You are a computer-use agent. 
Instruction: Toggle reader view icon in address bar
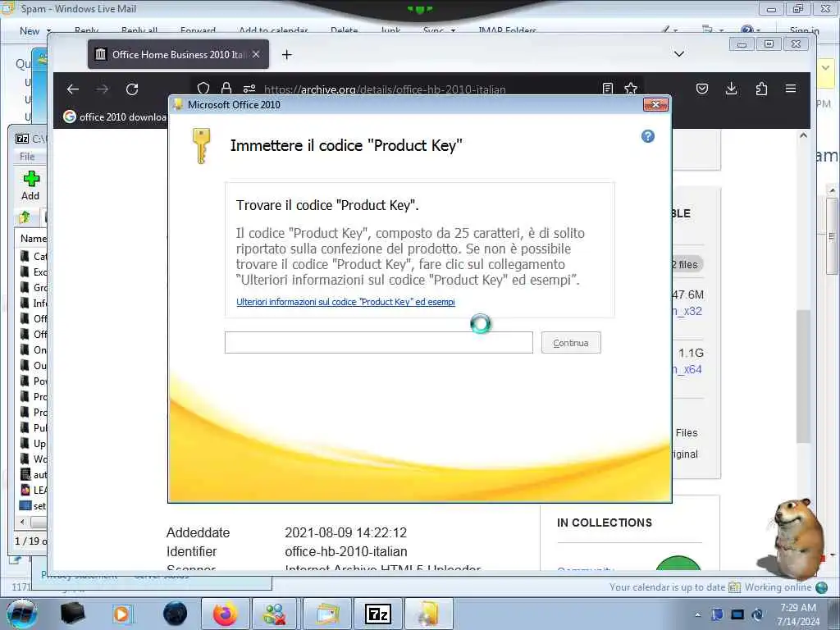coord(608,89)
